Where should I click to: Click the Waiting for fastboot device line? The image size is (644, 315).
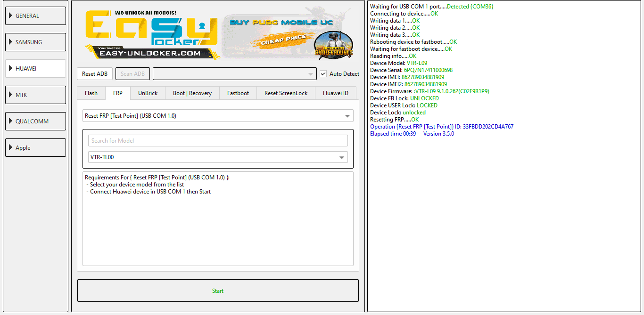point(411,49)
